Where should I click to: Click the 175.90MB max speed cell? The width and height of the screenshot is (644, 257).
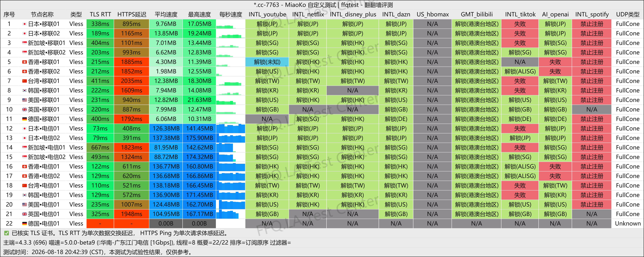click(199, 138)
